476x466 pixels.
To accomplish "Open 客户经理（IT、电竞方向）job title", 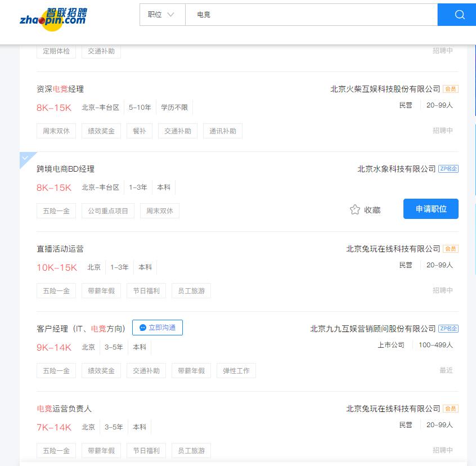I will pos(81,329).
